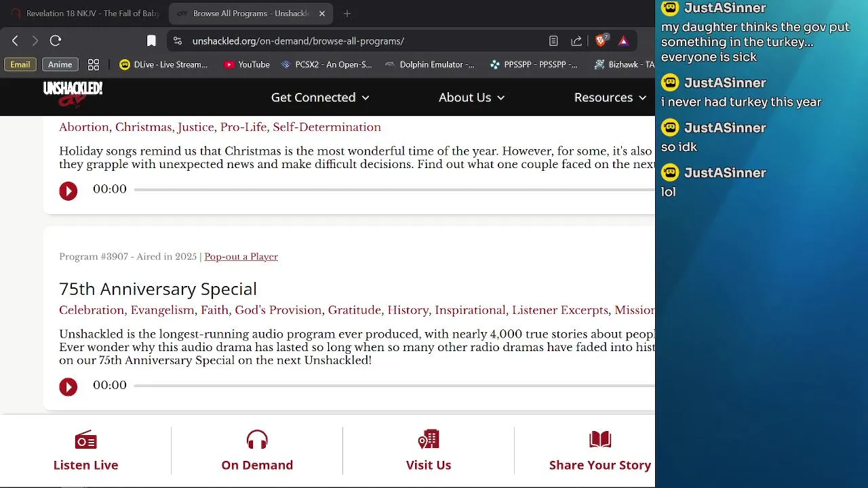This screenshot has height=488, width=868.
Task: Seek in the Christmas program progress bar
Action: (x=394, y=190)
